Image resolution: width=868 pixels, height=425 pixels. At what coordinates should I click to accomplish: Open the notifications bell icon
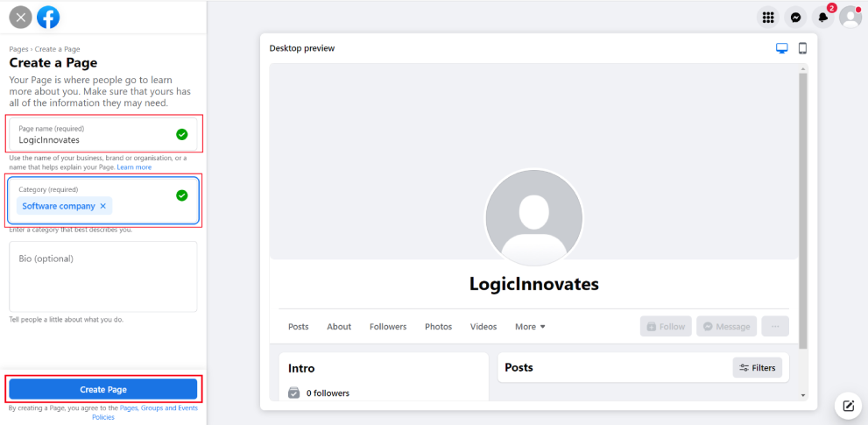point(823,18)
